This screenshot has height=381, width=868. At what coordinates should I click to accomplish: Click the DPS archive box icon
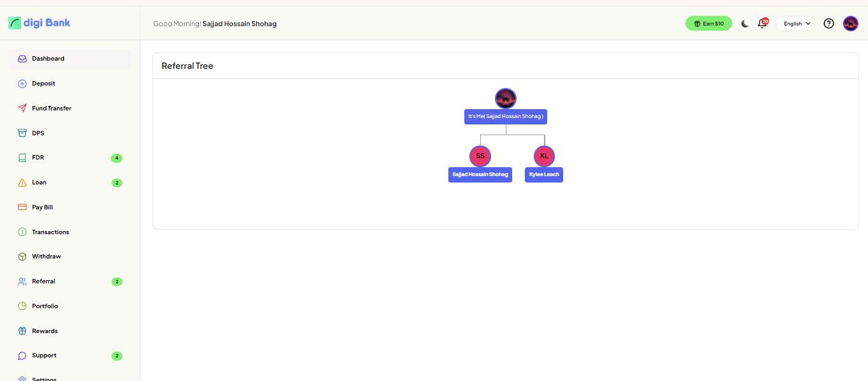coord(22,133)
